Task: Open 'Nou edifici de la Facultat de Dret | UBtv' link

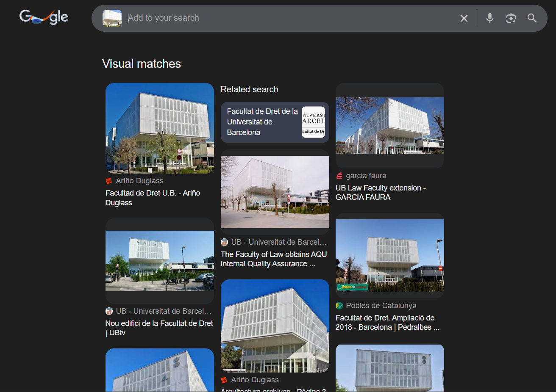Action: 159,328
